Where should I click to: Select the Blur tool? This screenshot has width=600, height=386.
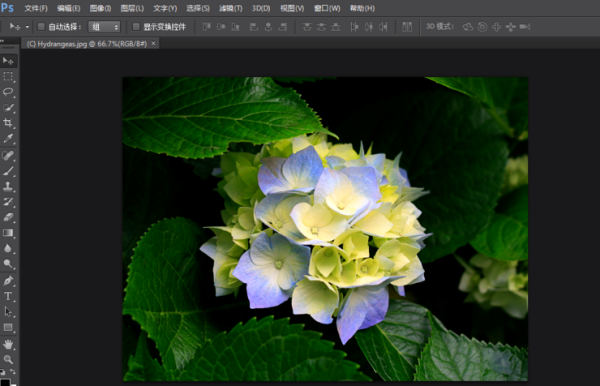[8, 248]
